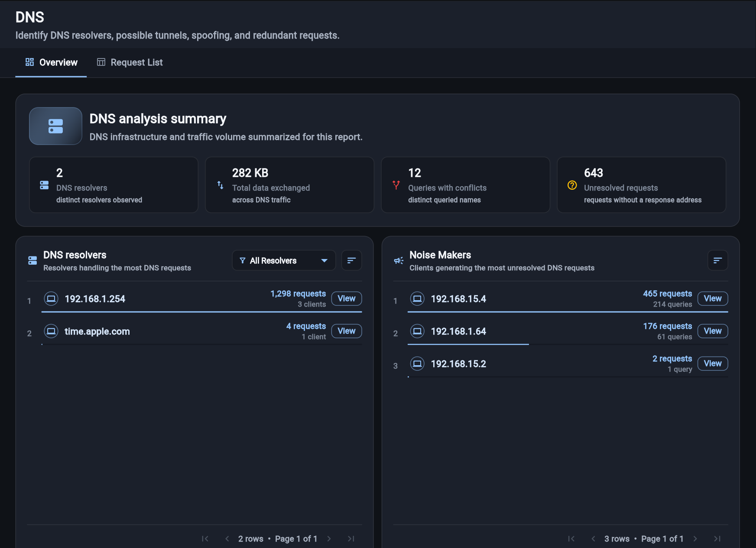Click '2 rows' text in DNS resolvers footer
This screenshot has height=548, width=756.
click(x=251, y=538)
